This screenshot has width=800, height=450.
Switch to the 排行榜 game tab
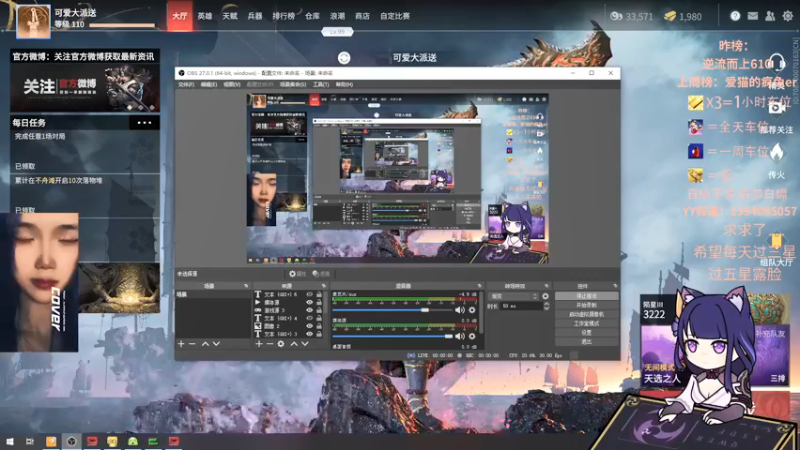coord(284,16)
